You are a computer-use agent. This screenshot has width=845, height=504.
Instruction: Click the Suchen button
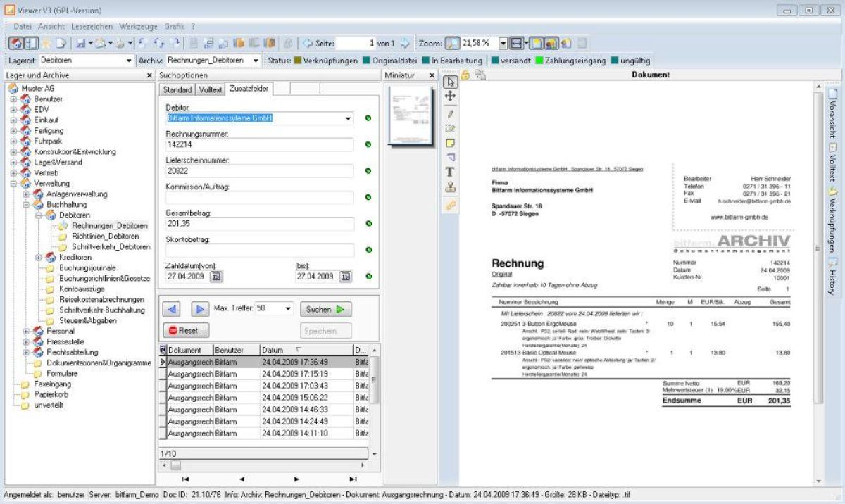coord(325,309)
